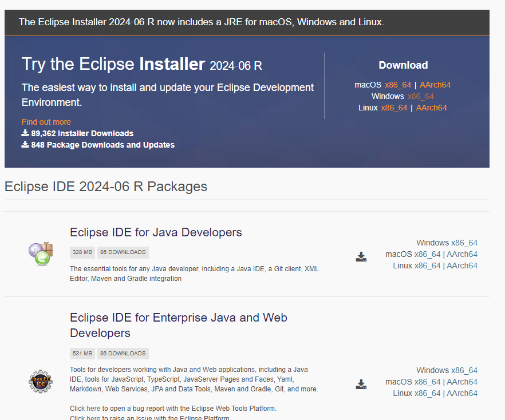Click 'here' to open a Web Tools bug report
Viewport: 505px width, 420px height.
[93, 409]
